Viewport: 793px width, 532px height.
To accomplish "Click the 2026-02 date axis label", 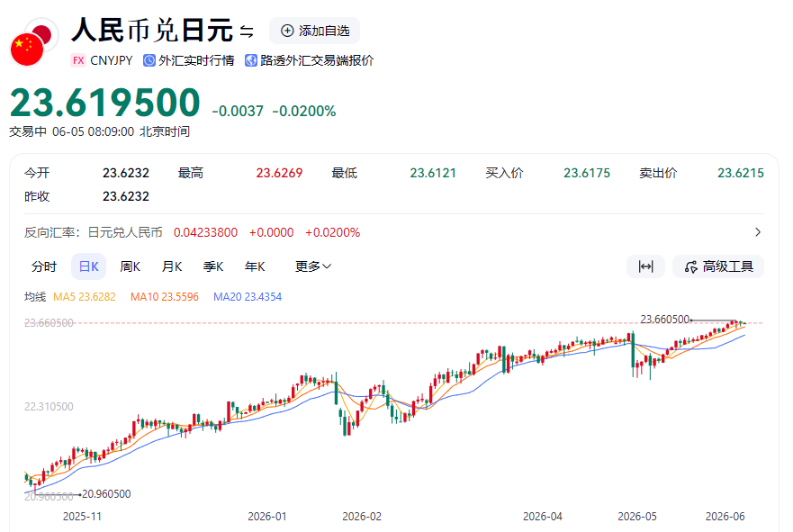I will (x=362, y=517).
